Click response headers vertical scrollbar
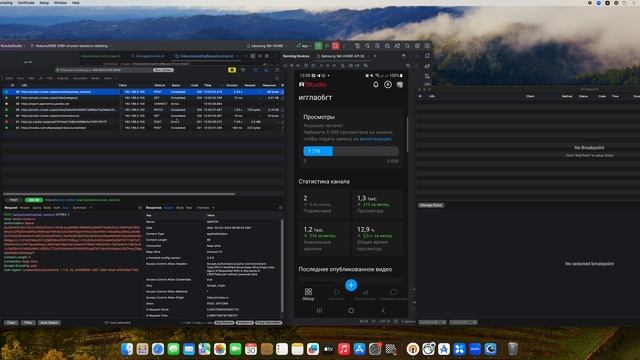The width and height of the screenshot is (640, 360). pos(281,267)
